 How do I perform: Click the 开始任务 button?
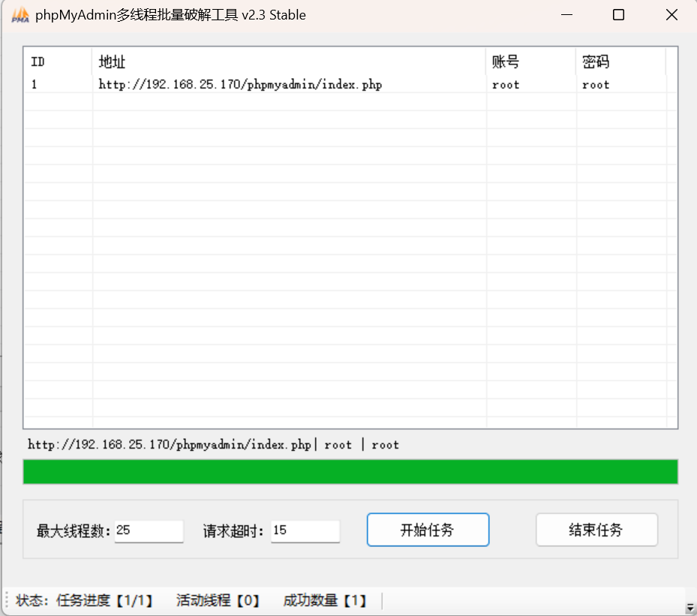pyautogui.click(x=428, y=530)
